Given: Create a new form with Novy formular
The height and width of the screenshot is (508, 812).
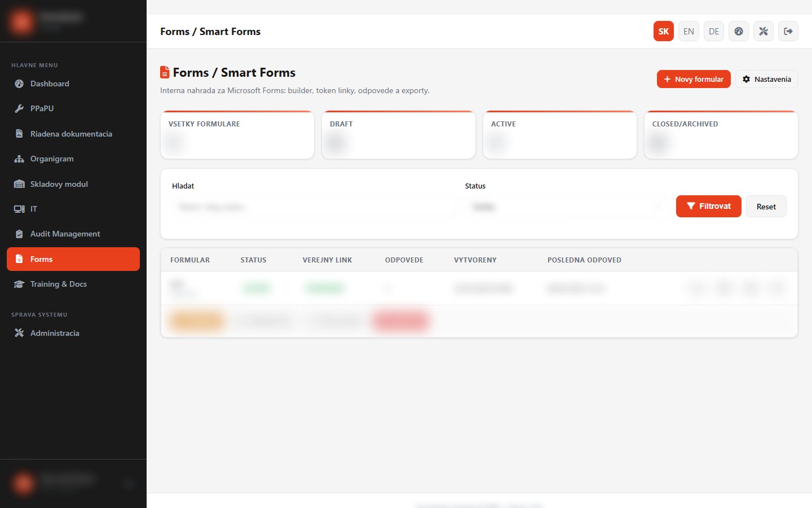Looking at the screenshot, I should (x=694, y=79).
